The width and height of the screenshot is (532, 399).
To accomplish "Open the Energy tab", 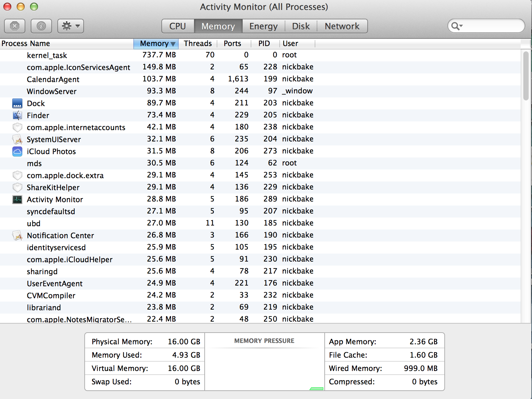I will tap(263, 26).
